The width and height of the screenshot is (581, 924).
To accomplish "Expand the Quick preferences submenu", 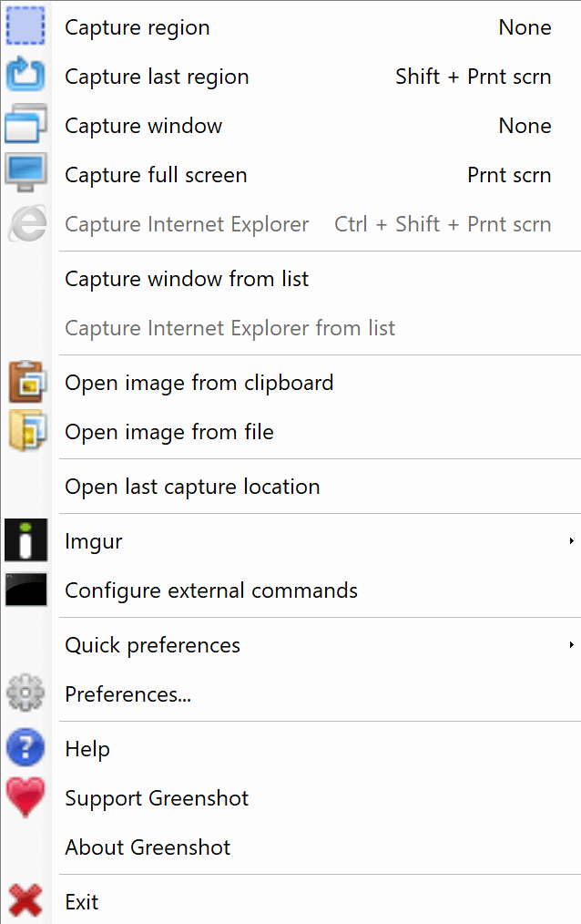I will (572, 643).
